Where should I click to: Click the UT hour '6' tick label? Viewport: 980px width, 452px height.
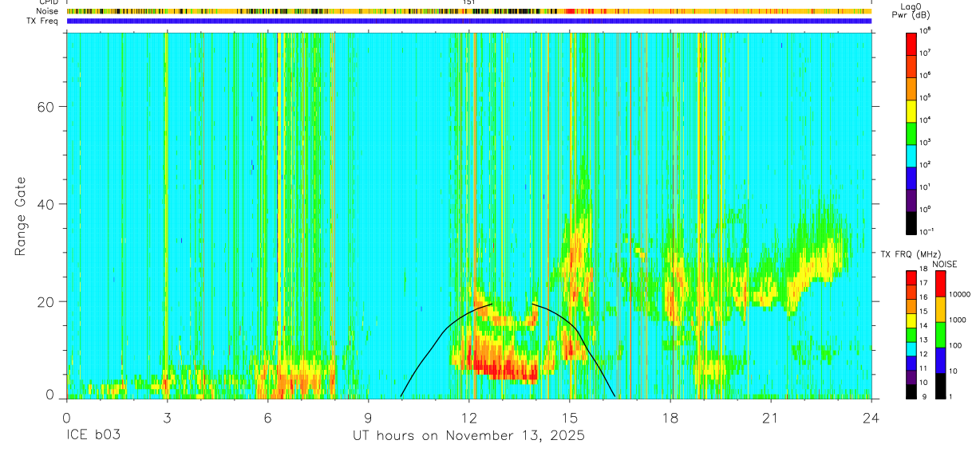268,418
